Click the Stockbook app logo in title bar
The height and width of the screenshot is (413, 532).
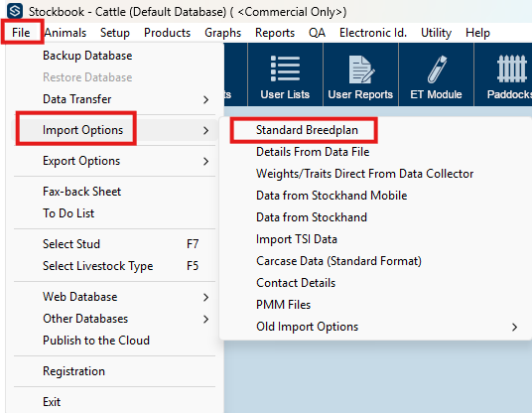(15, 11)
